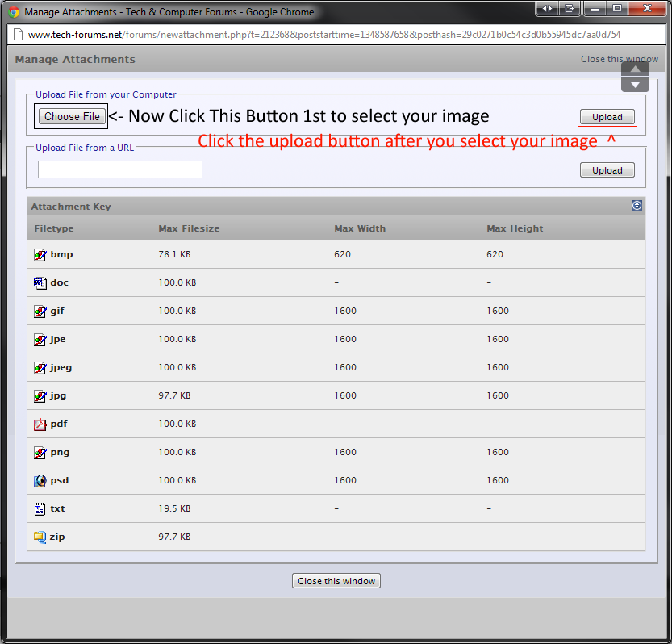This screenshot has height=644, width=672.
Task: Click the page icon in address bar
Action: point(18,35)
